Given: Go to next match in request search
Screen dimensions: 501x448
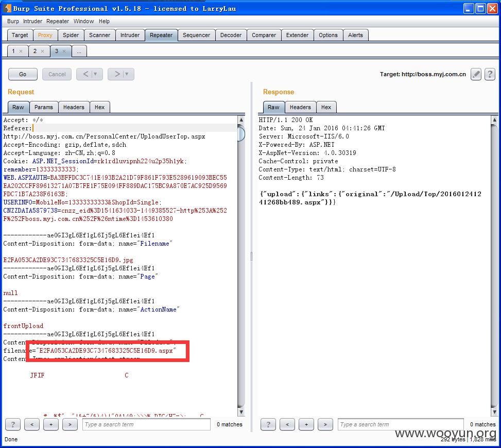Looking at the screenshot, I should point(70,424).
